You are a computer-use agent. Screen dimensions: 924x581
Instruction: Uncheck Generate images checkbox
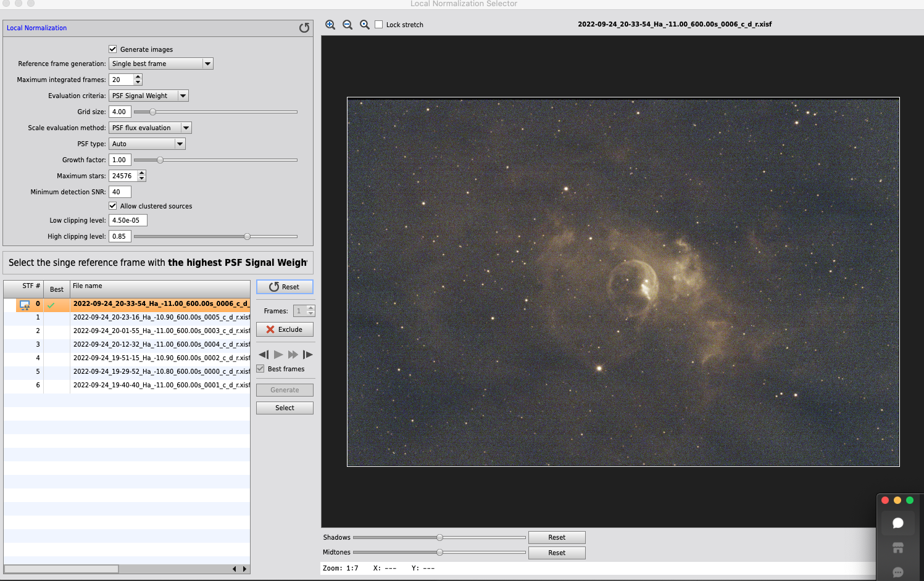tap(113, 49)
